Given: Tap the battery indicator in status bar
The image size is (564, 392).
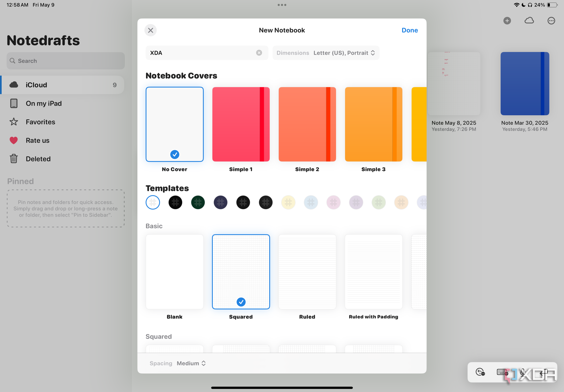Looking at the screenshot, I should (x=552, y=5).
